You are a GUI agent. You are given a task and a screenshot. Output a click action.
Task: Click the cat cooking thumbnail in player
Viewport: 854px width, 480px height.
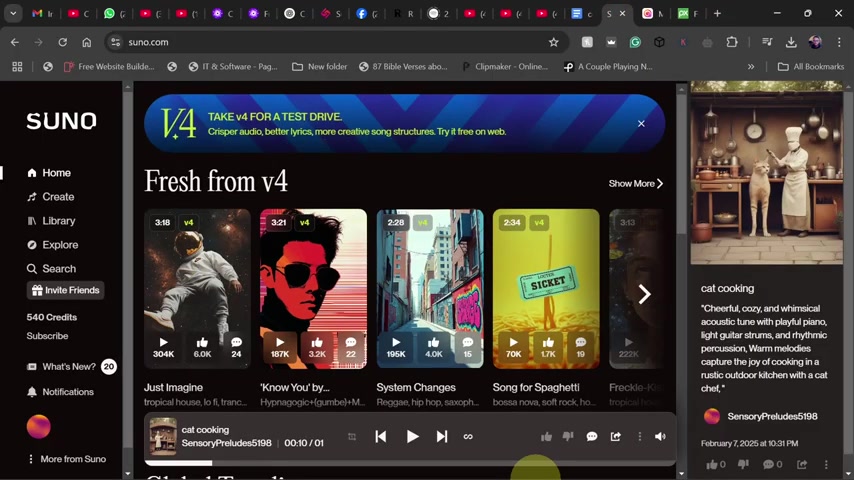click(163, 436)
